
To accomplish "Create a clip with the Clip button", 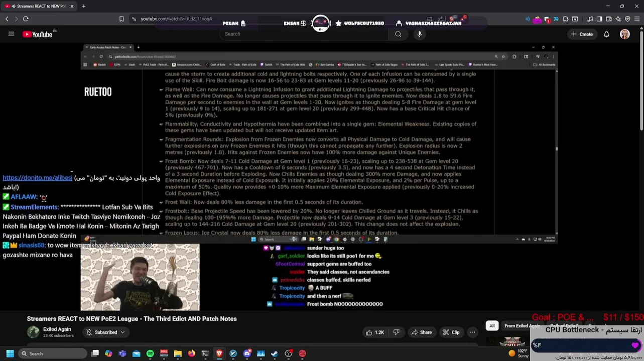I will (451, 332).
